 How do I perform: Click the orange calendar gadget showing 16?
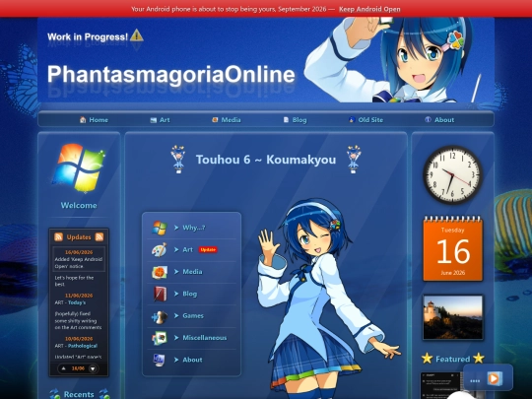(x=452, y=248)
